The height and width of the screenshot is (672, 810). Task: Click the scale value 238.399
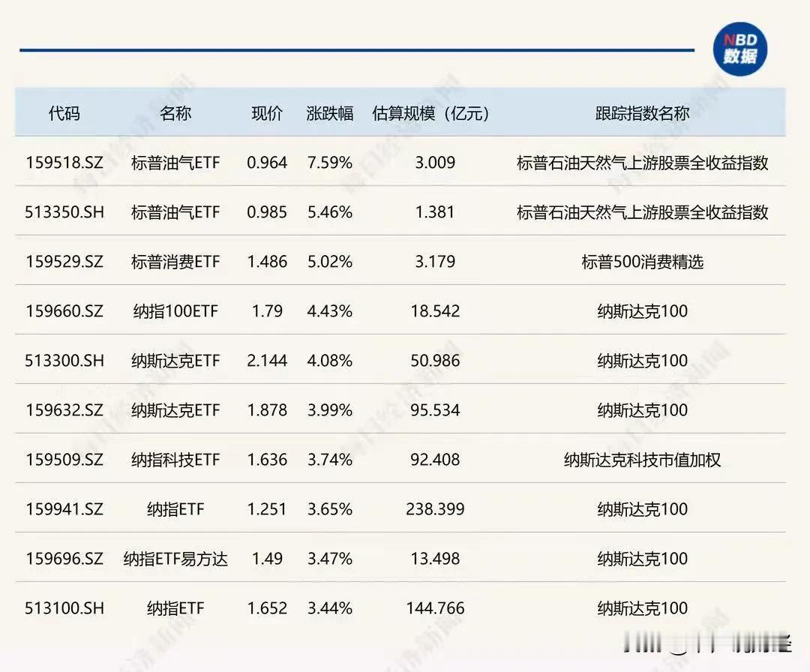pyautogui.click(x=435, y=509)
